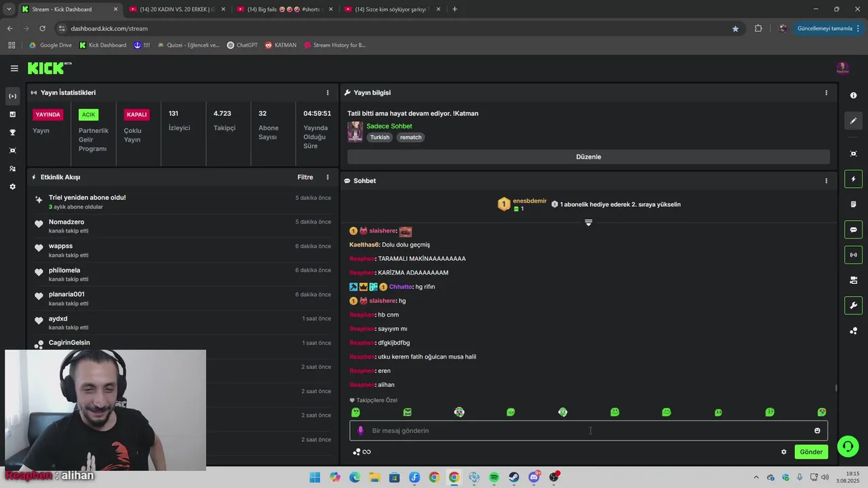Click the Düzenle button
Image resolution: width=868 pixels, height=488 pixels.
(x=589, y=157)
